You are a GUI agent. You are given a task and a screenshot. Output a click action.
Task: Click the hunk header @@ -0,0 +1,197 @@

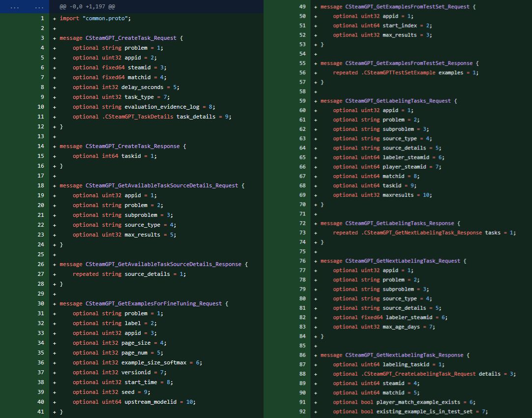point(87,6)
